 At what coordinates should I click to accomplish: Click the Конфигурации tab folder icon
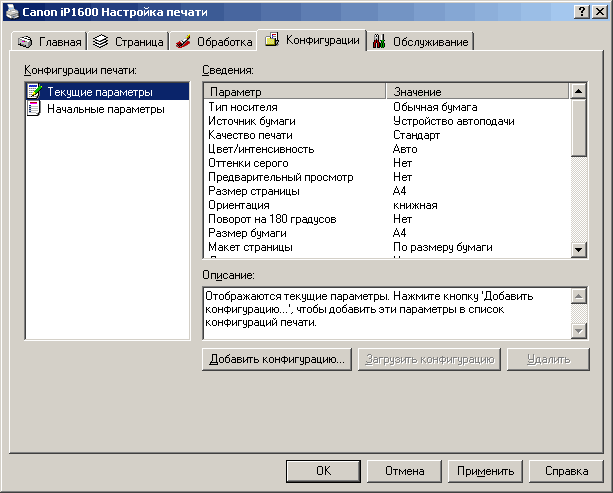(272, 39)
